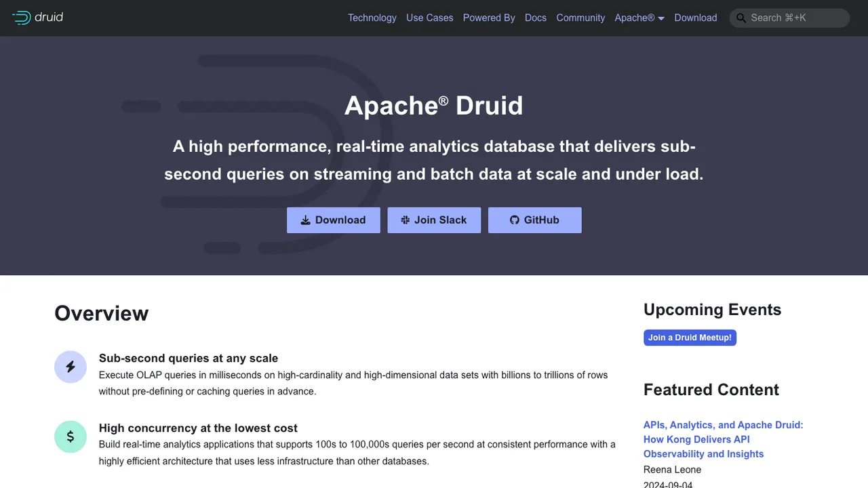Click the Join Slack button
Image resolution: width=868 pixels, height=488 pixels.
[434, 220]
